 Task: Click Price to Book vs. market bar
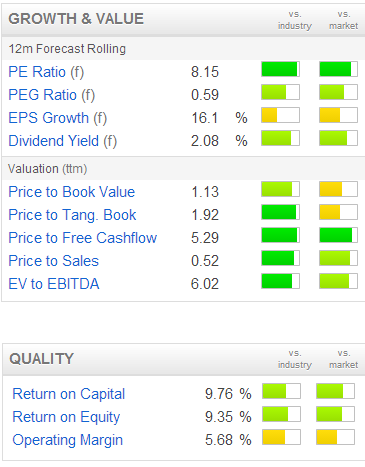coord(338,189)
